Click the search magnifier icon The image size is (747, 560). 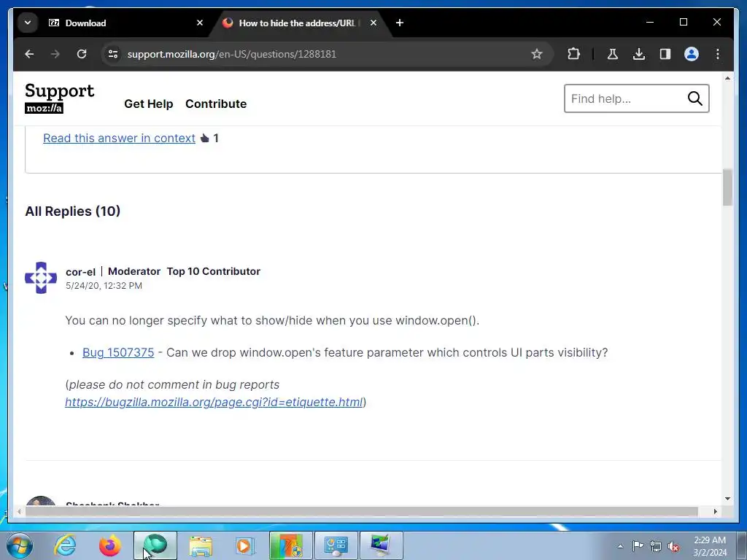point(695,98)
